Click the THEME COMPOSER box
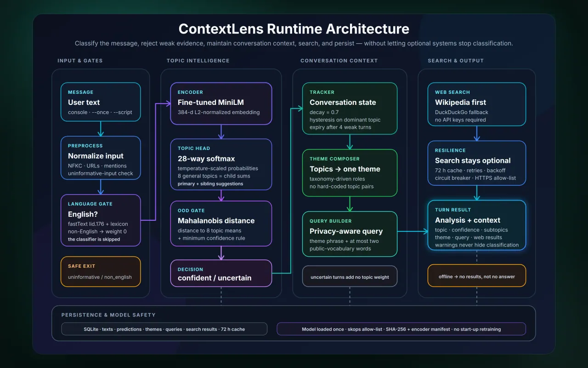 pos(350,172)
